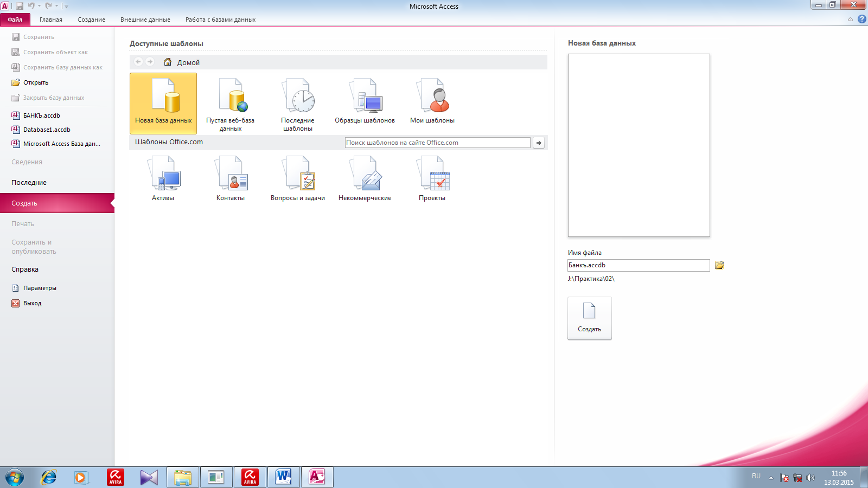Screen dimensions: 868x488
Task: Open the Visual Studio taskbar icon
Action: [149, 477]
